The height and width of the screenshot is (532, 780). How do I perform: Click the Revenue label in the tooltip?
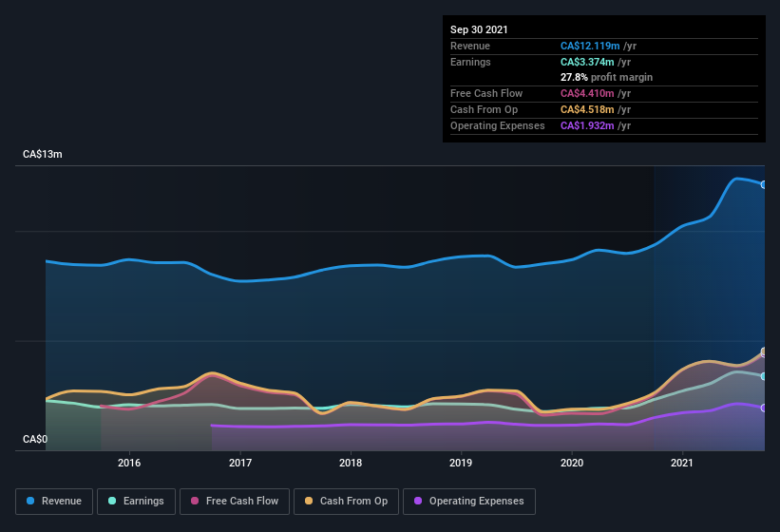click(470, 46)
